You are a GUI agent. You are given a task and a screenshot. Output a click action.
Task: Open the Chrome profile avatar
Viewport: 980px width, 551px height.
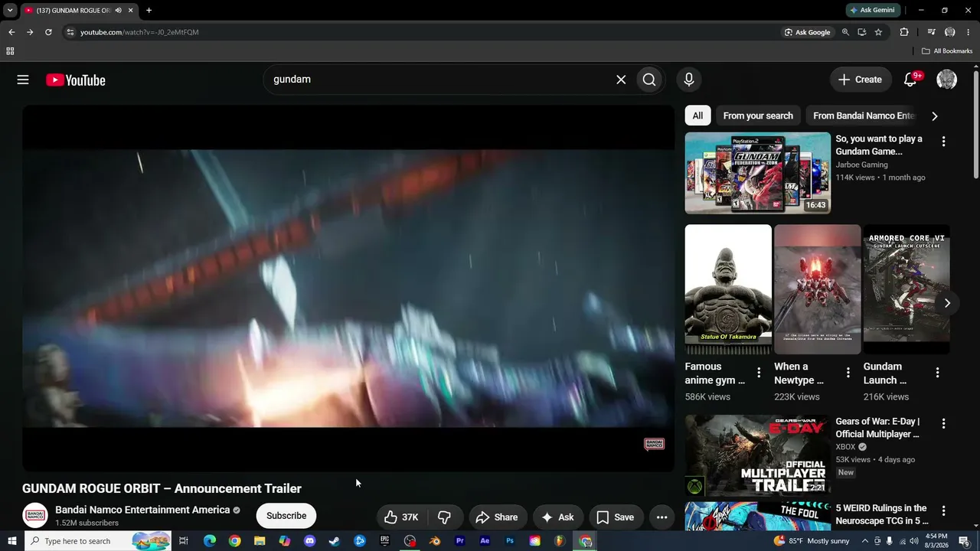(x=950, y=32)
